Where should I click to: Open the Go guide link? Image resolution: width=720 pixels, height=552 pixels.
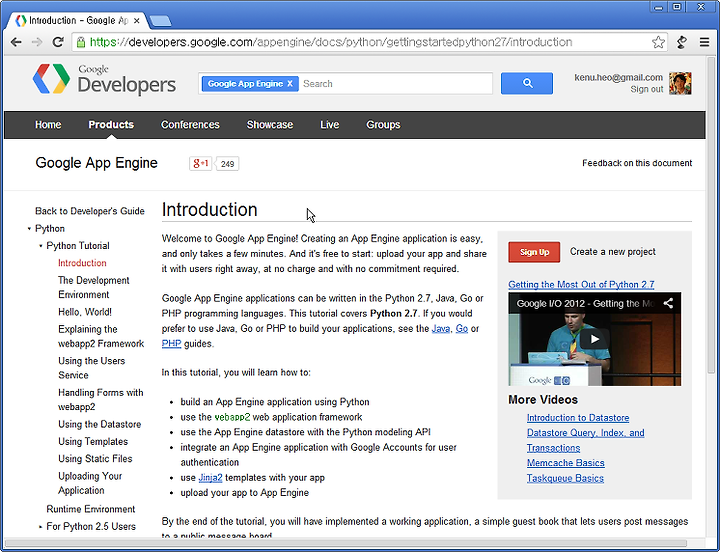point(461,329)
